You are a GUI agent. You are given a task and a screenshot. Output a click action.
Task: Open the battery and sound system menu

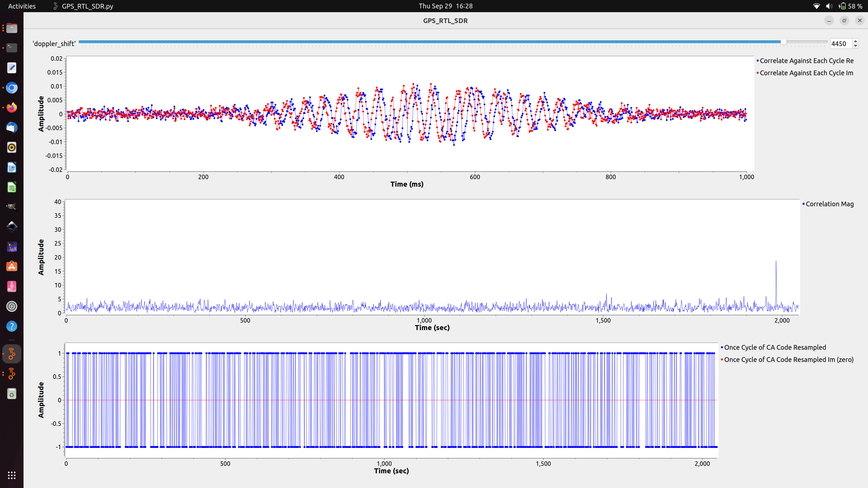pos(842,6)
